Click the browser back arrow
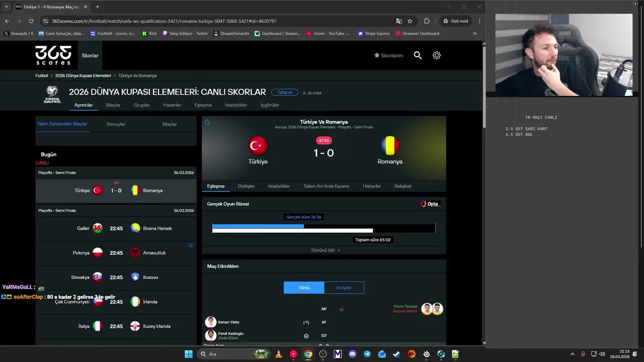The image size is (644, 362). pyautogui.click(x=7, y=21)
